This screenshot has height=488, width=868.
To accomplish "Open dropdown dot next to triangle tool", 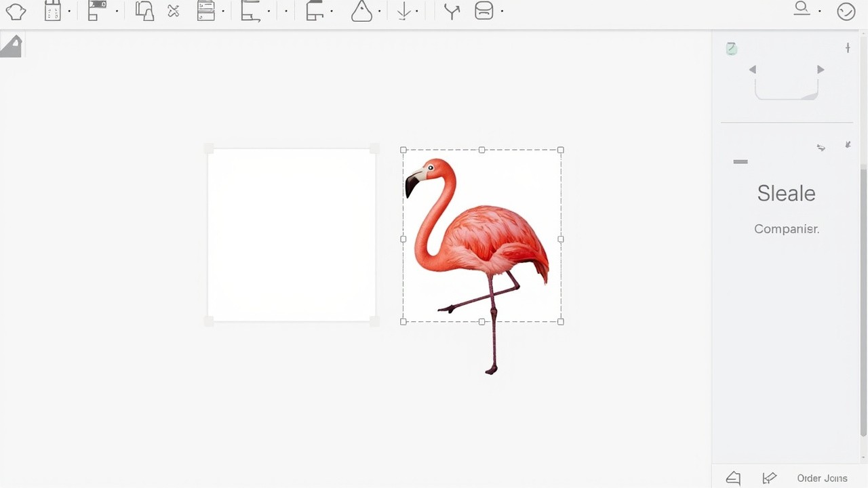I will 379,12.
